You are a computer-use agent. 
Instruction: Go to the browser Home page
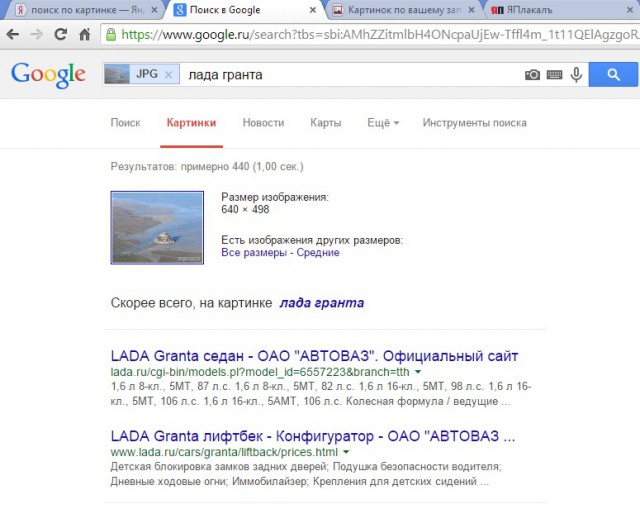click(84, 34)
